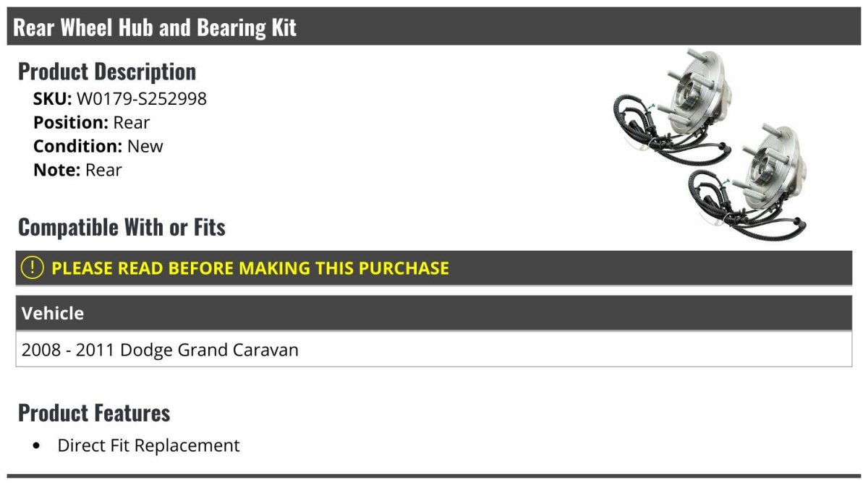Click the bold Note label
The width and height of the screenshot is (868, 485).
tap(57, 170)
